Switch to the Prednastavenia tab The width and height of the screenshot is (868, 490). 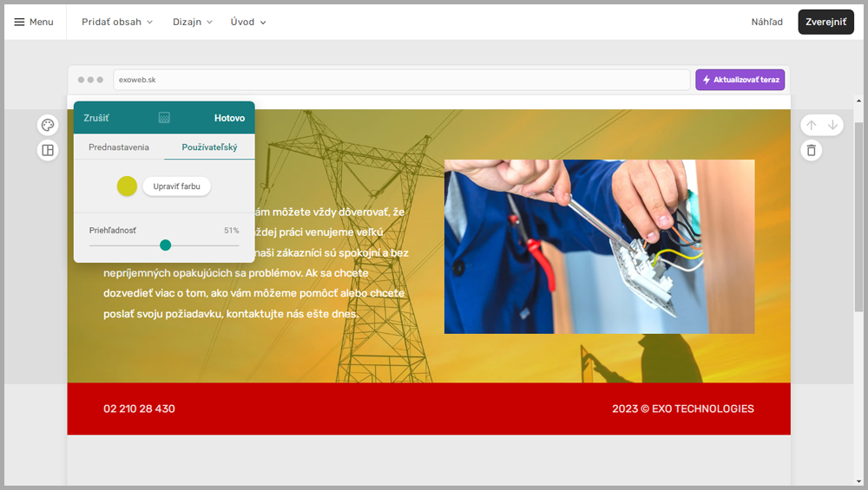(119, 147)
